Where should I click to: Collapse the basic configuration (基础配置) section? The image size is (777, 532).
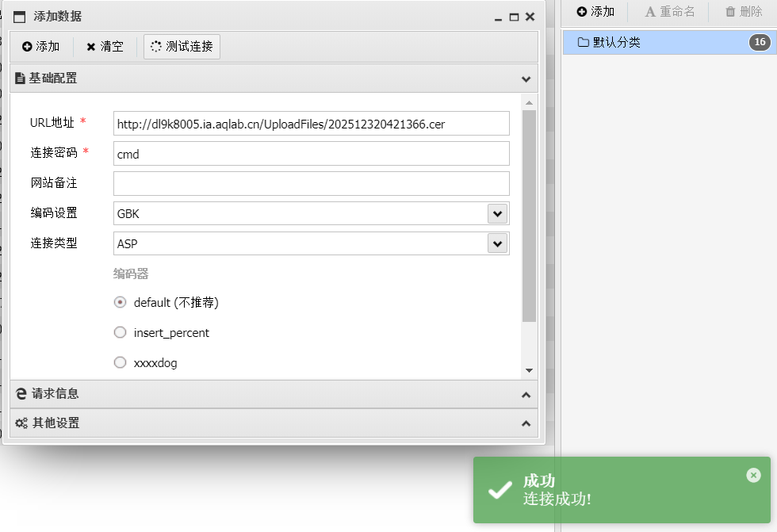click(x=526, y=78)
